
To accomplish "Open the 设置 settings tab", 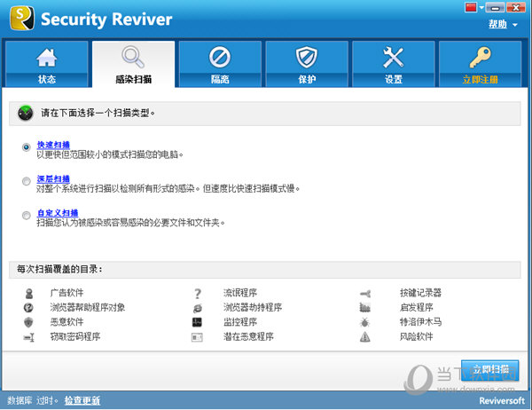I will click(394, 64).
